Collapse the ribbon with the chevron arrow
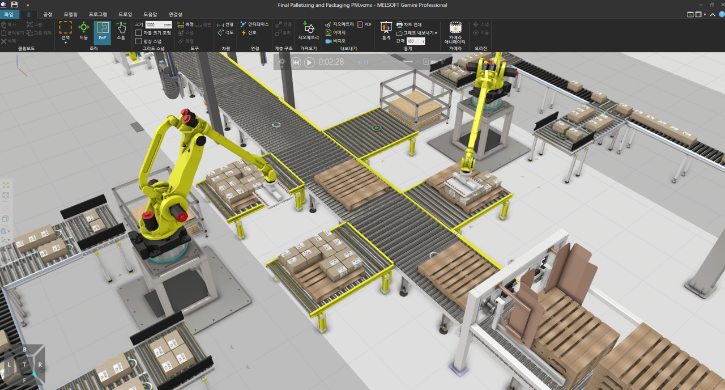The image size is (725, 390). pos(713,14)
